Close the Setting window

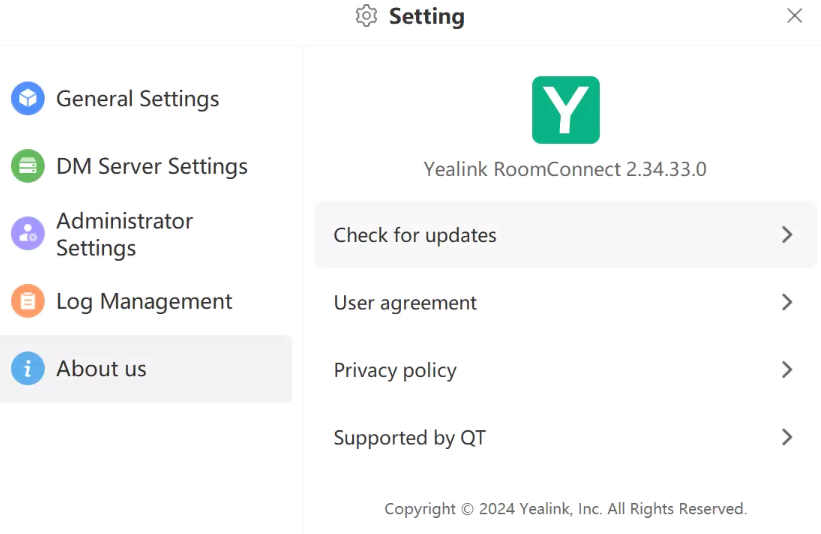click(x=794, y=16)
